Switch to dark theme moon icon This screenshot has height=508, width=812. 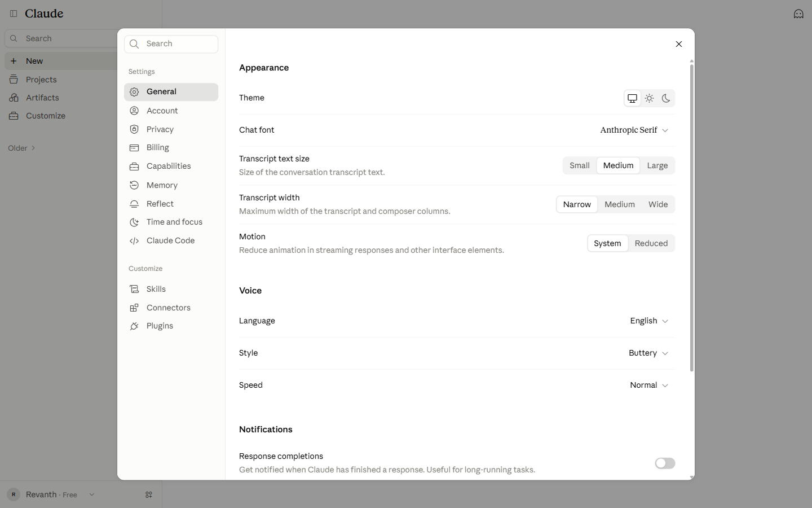pos(666,98)
